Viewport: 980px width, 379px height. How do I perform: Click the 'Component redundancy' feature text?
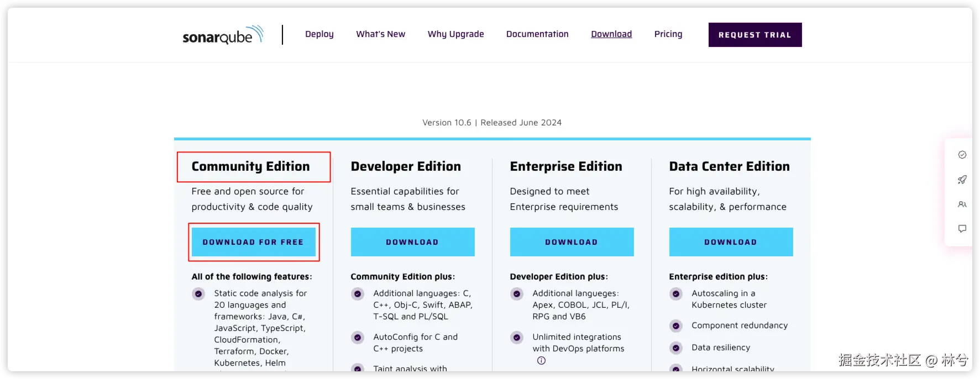pyautogui.click(x=740, y=325)
